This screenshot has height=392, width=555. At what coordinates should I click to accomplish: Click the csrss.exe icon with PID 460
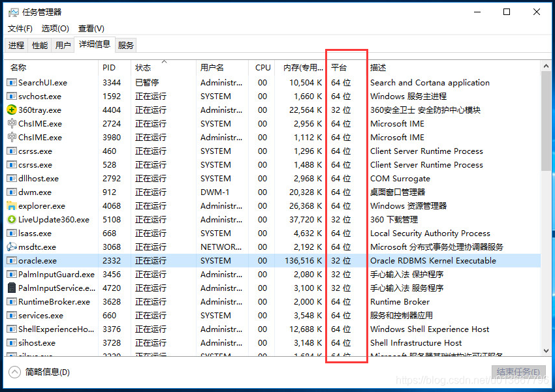12,151
